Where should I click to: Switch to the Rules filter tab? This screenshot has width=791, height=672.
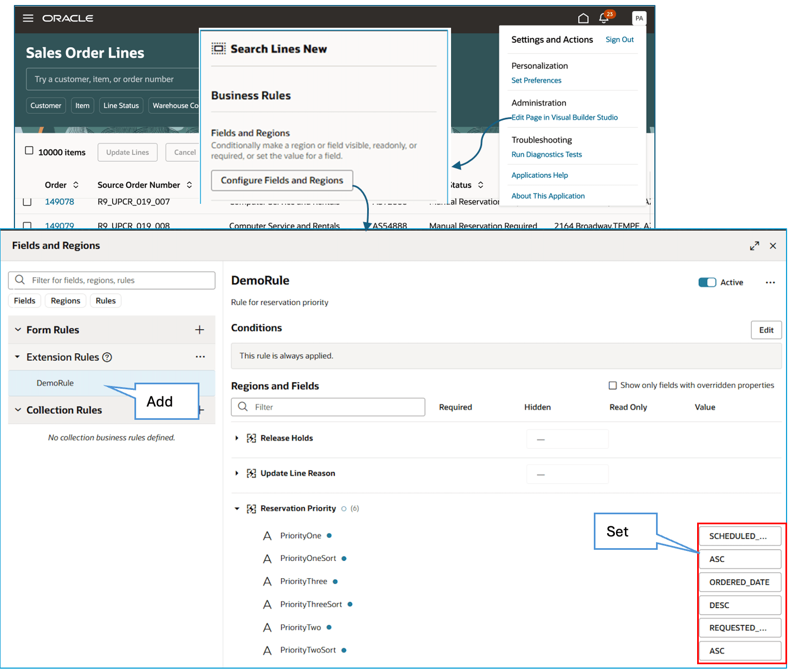106,300
